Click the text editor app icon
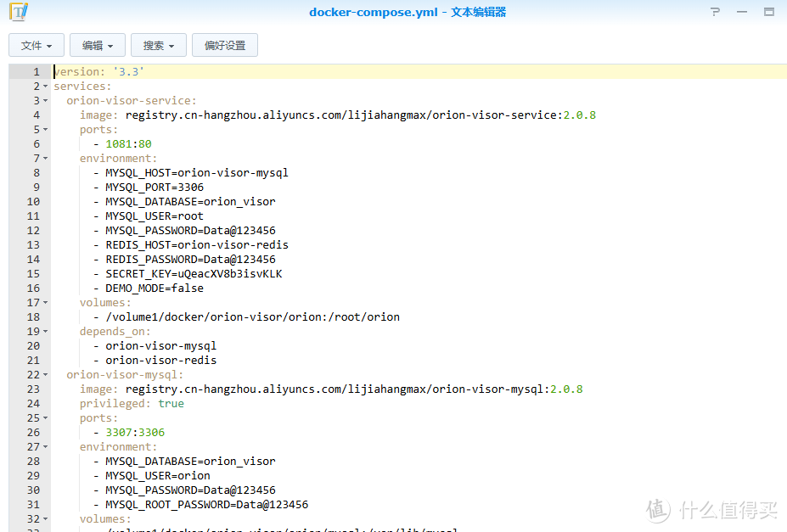Image resolution: width=787 pixels, height=532 pixels. coord(18,12)
